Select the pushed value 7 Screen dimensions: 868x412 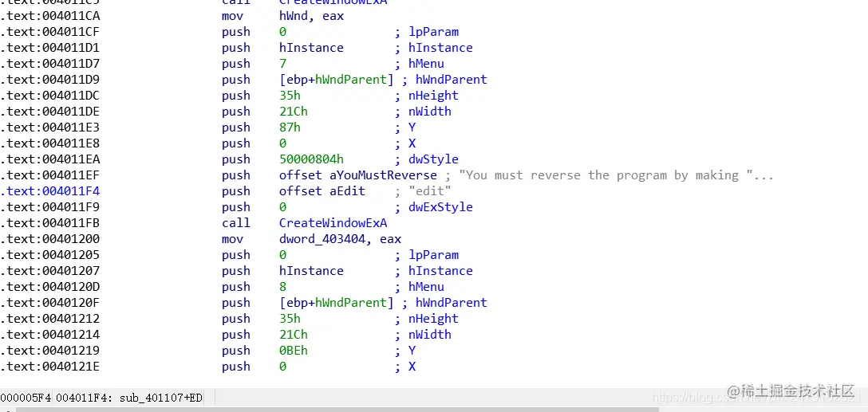[283, 64]
